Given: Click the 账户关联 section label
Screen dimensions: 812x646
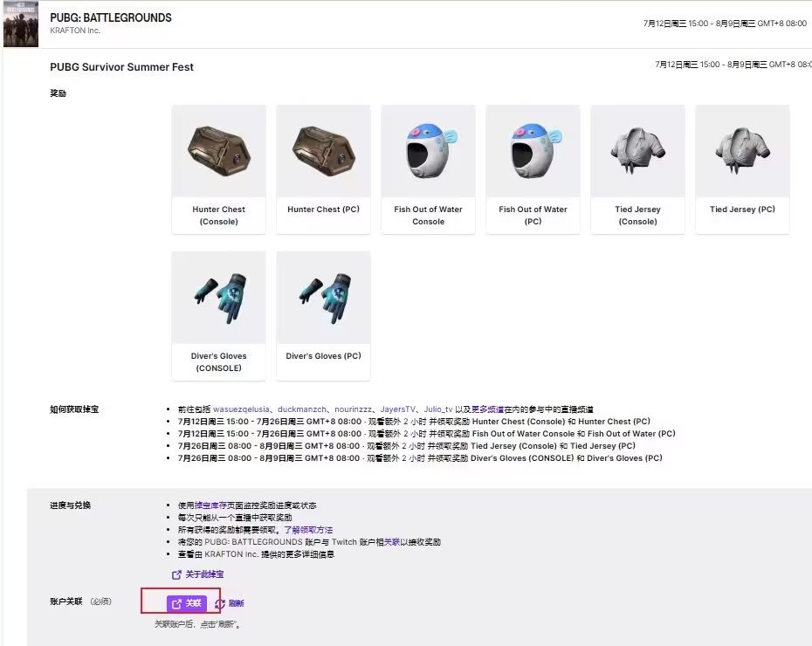Looking at the screenshot, I should click(66, 601).
